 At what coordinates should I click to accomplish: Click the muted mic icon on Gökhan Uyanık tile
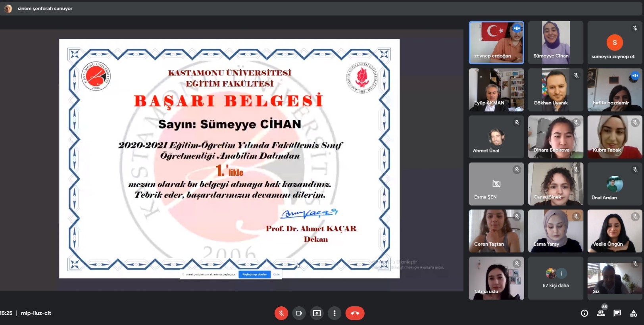click(x=576, y=75)
